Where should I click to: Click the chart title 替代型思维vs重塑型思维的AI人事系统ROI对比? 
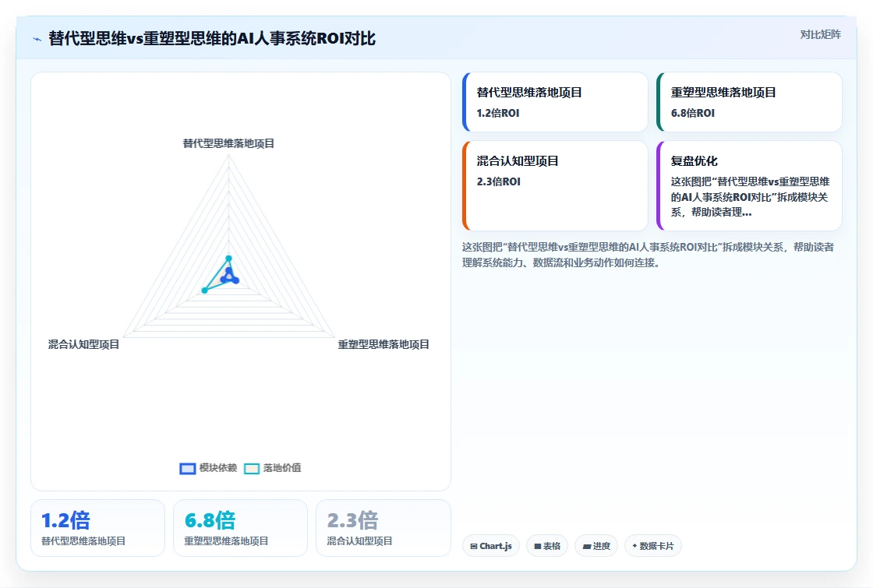click(211, 38)
